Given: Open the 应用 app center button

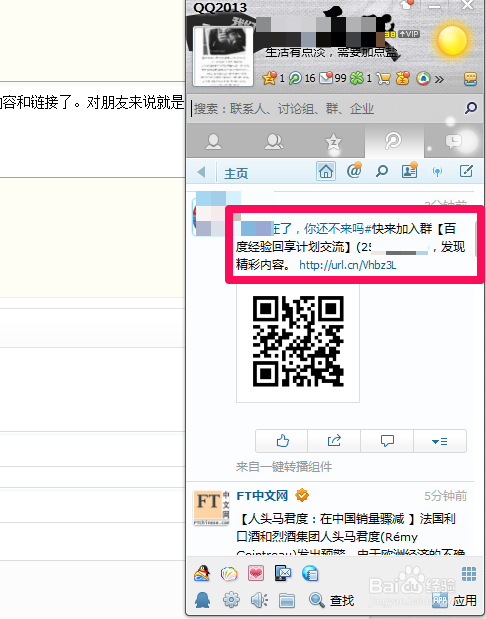Looking at the screenshot, I should pos(455,600).
